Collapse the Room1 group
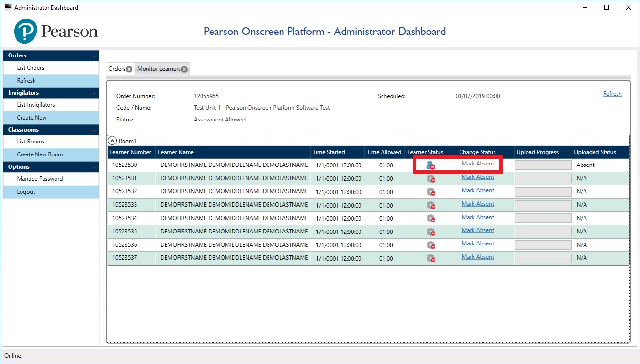The width and height of the screenshot is (640, 364). (x=112, y=141)
